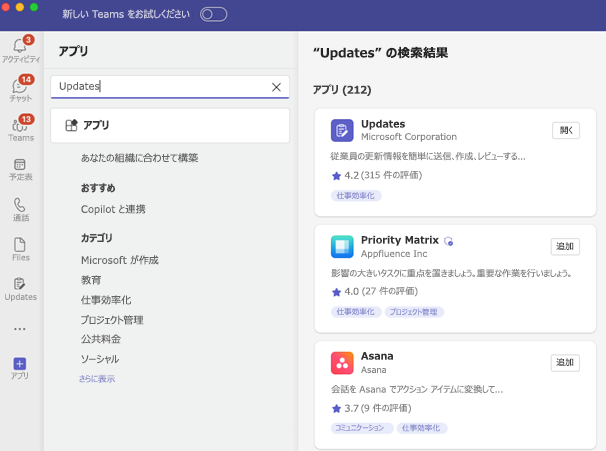The width and height of the screenshot is (606, 451).
Task: Select 教育 category
Action: point(91,280)
